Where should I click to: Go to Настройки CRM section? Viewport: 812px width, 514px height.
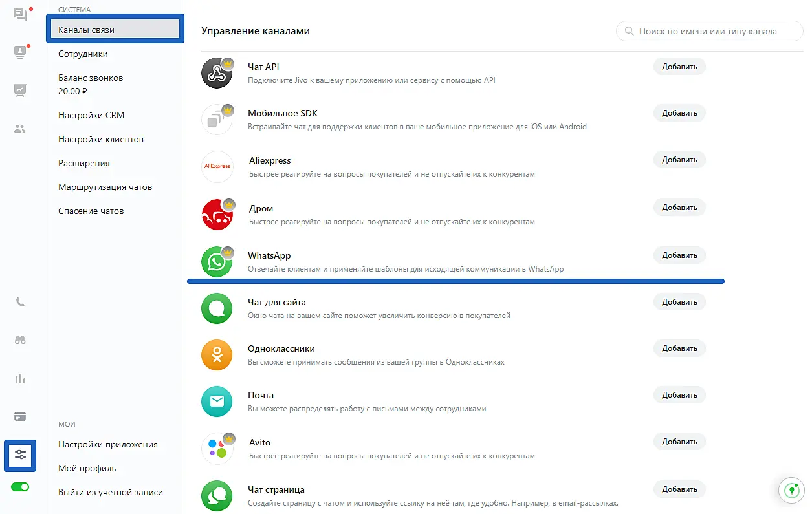coord(91,115)
